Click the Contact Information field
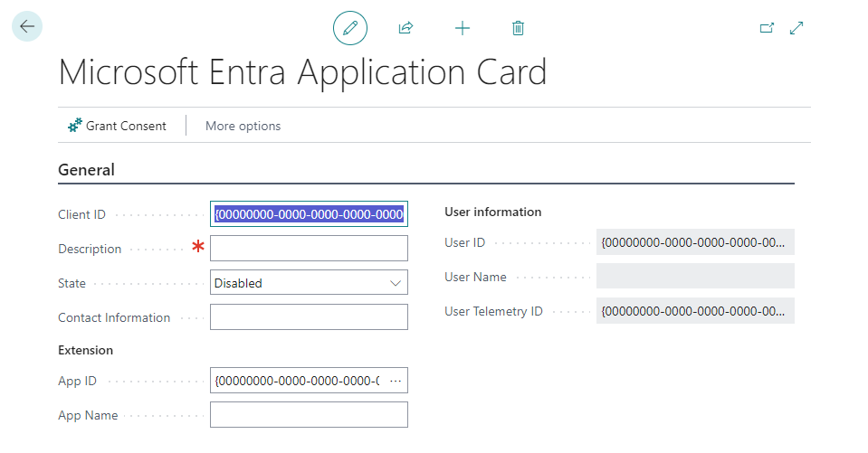 (309, 317)
